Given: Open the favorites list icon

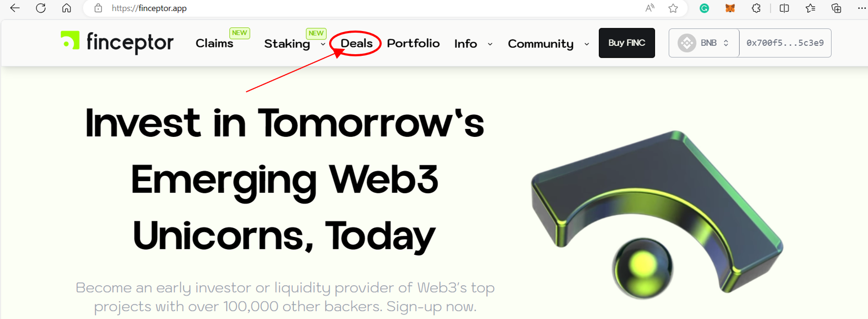Looking at the screenshot, I should point(810,8).
